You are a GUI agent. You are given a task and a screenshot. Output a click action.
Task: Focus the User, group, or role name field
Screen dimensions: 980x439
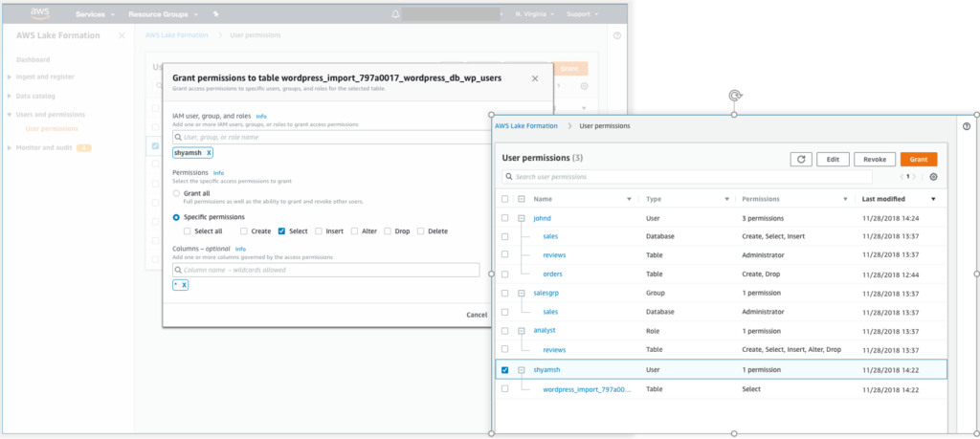(331, 137)
